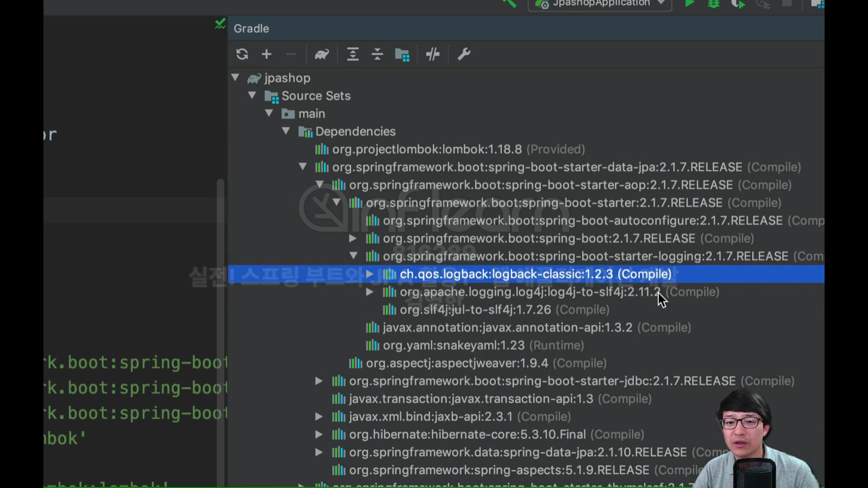Reload all Gradle projects with refresh icon

coord(242,54)
